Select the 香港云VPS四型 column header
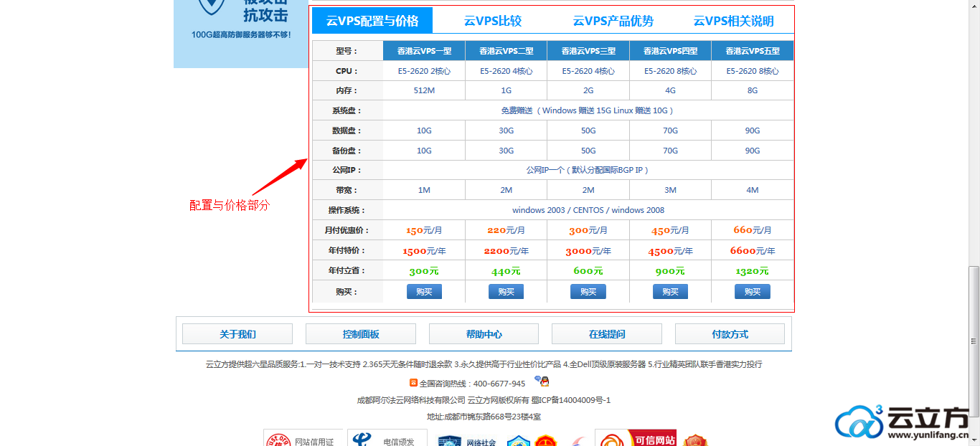The width and height of the screenshot is (980, 446). (670, 51)
